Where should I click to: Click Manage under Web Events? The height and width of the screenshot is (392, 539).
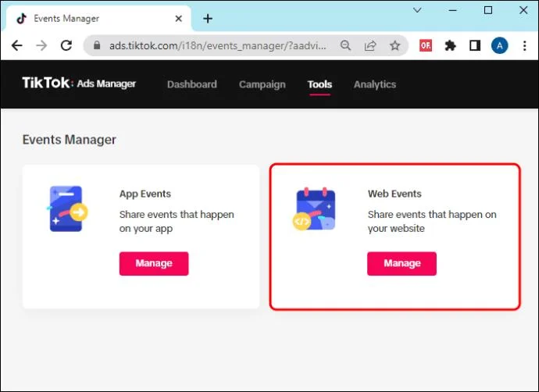[x=402, y=263]
